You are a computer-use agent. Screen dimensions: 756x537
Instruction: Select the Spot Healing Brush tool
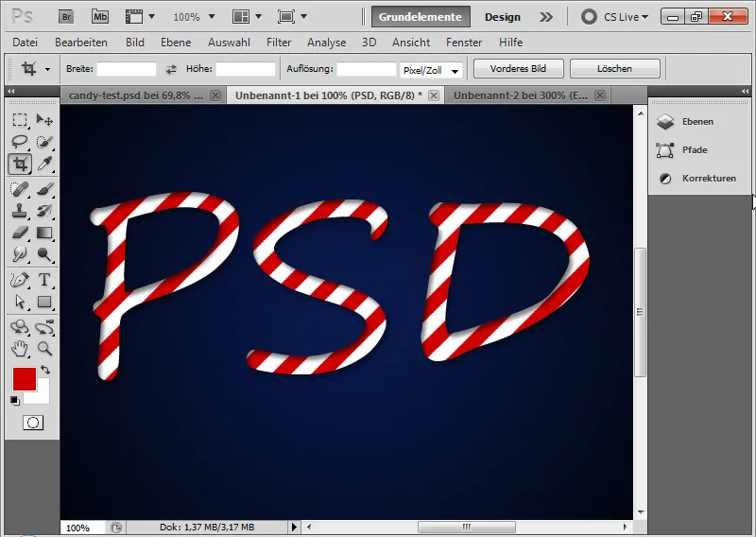click(x=20, y=189)
